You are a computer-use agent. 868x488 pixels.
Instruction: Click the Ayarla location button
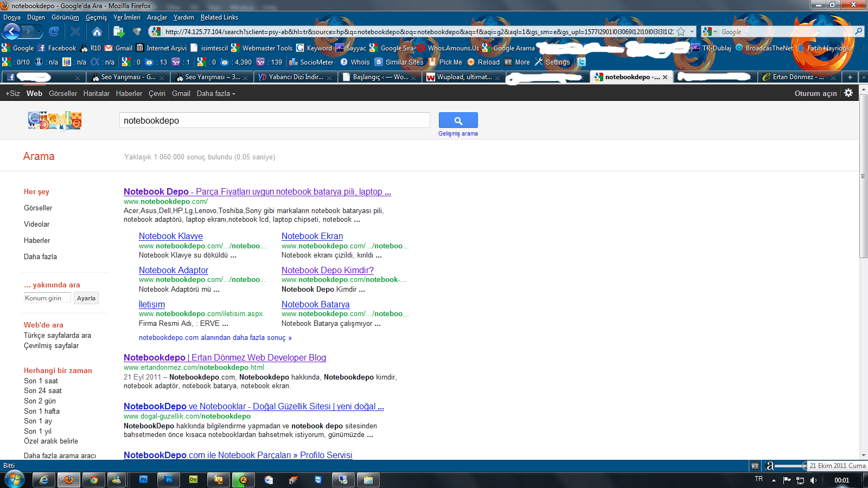(86, 298)
